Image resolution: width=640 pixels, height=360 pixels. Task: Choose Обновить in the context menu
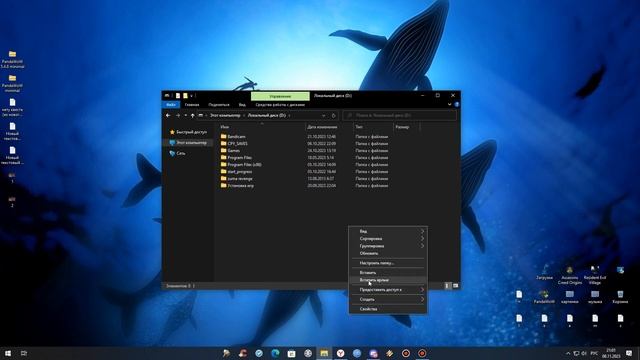click(388, 253)
